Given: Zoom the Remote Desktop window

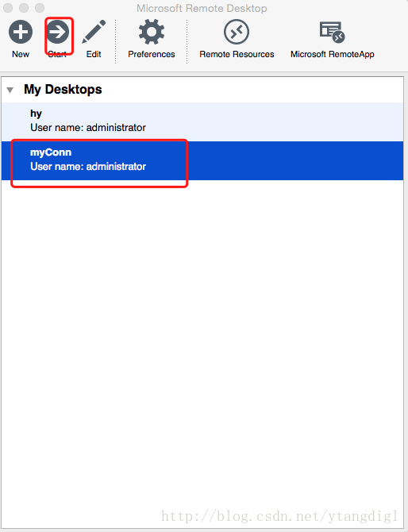Looking at the screenshot, I should tap(40, 7).
